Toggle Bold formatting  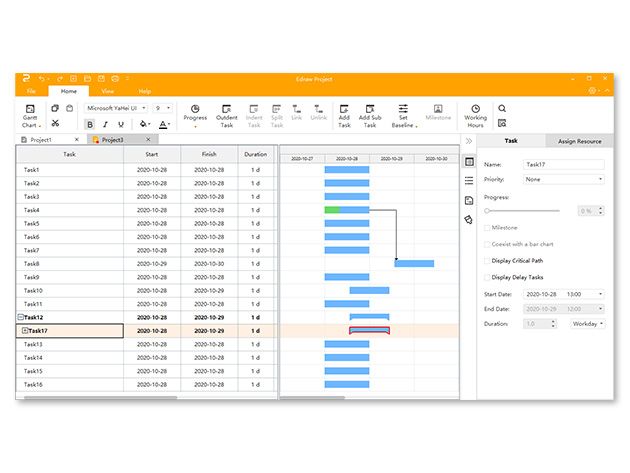(90, 124)
